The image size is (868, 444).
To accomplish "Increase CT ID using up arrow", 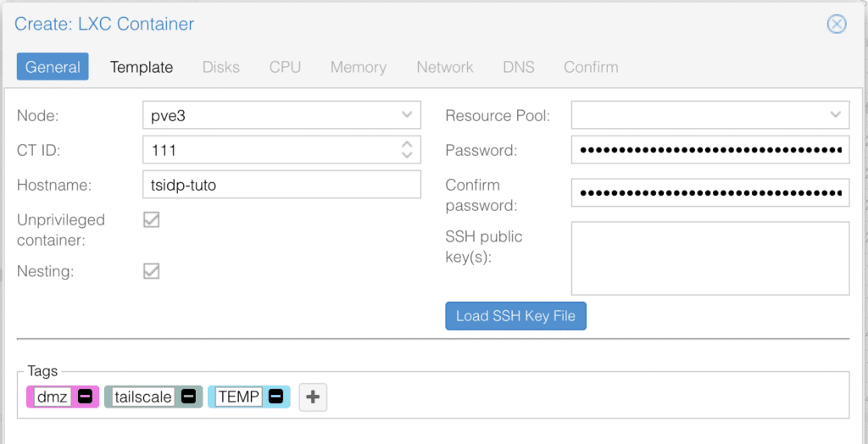I will point(407,145).
